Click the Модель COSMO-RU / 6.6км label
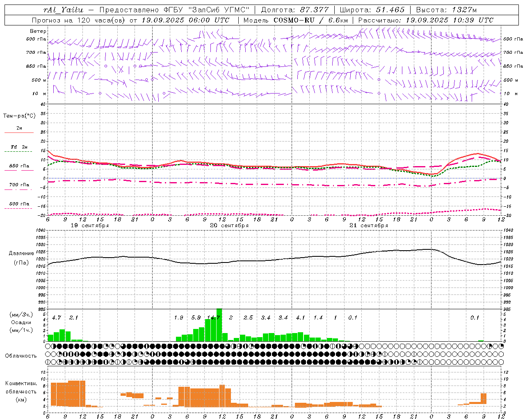The height and width of the screenshot is (420, 525). [295, 20]
